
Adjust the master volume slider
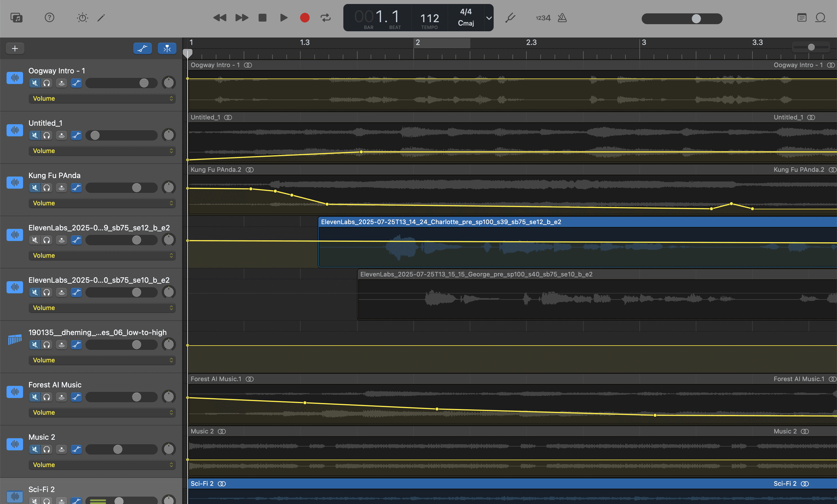pyautogui.click(x=696, y=19)
